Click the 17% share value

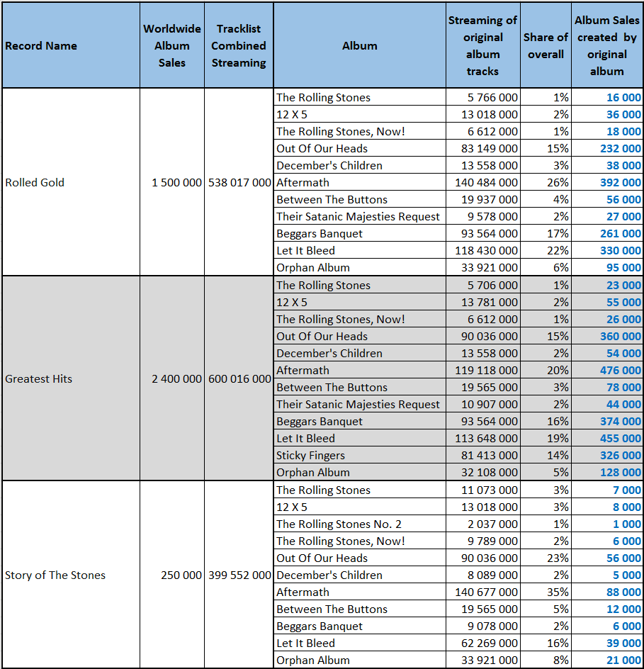click(x=558, y=233)
